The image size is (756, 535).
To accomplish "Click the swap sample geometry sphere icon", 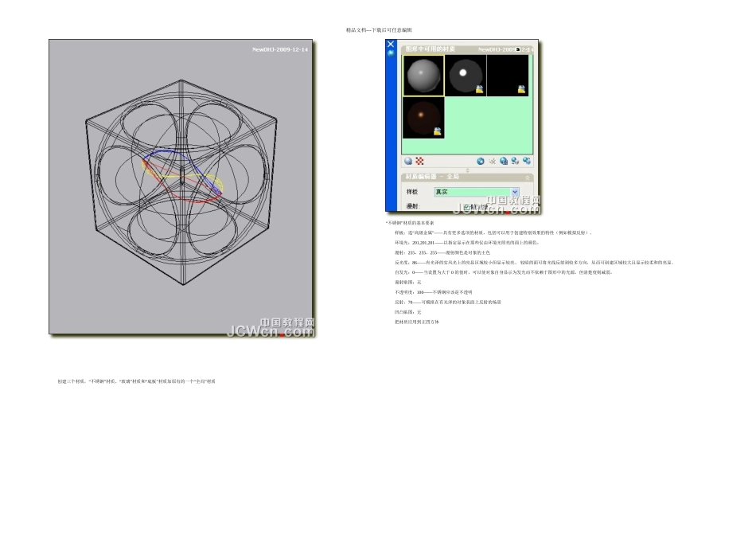I will (408, 161).
